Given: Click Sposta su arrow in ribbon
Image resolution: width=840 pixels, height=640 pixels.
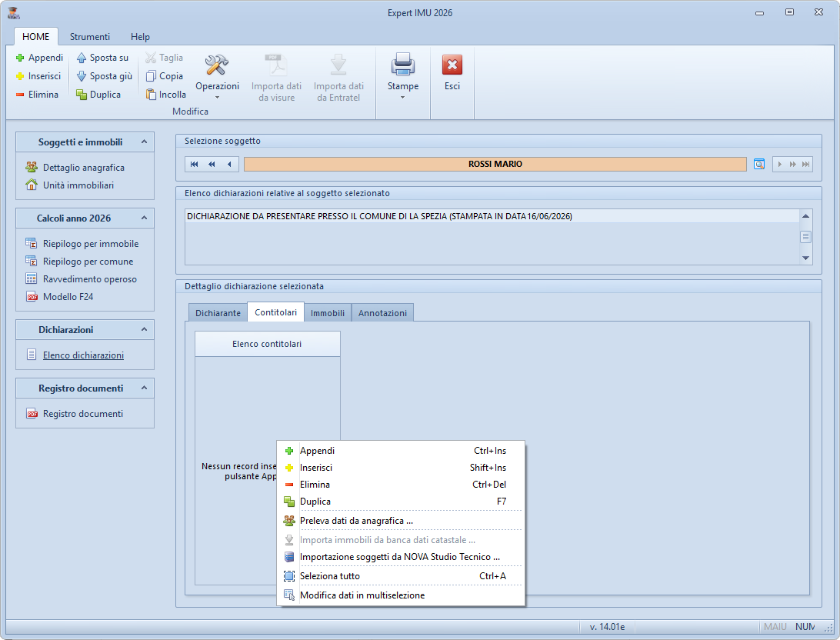Looking at the screenshot, I should point(82,58).
